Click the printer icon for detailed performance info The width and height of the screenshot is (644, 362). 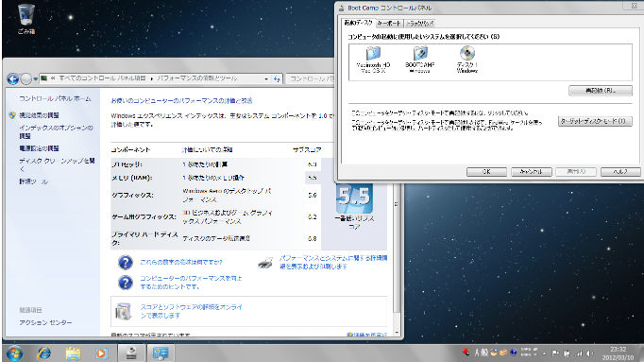(x=265, y=263)
